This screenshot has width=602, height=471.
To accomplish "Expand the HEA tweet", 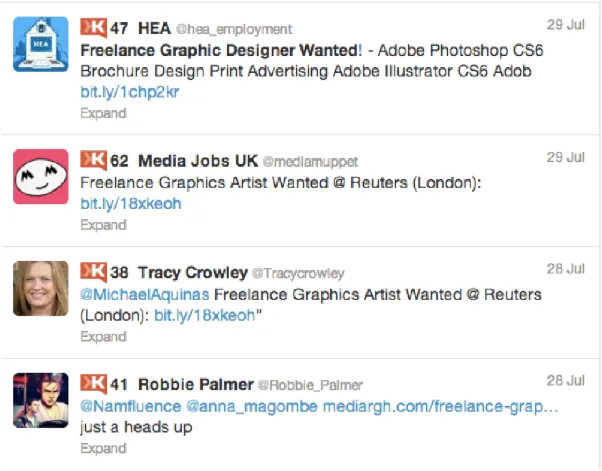I will click(x=103, y=113).
